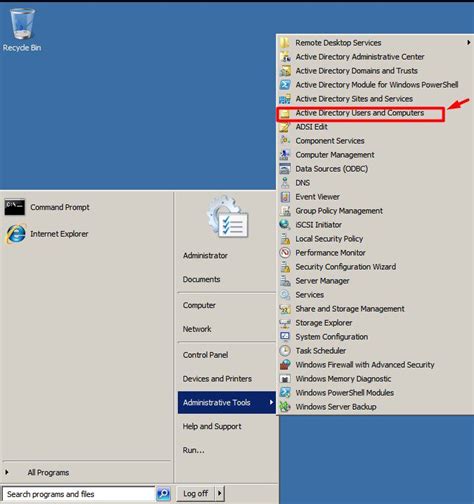Click the Computer Management icon

click(x=285, y=155)
